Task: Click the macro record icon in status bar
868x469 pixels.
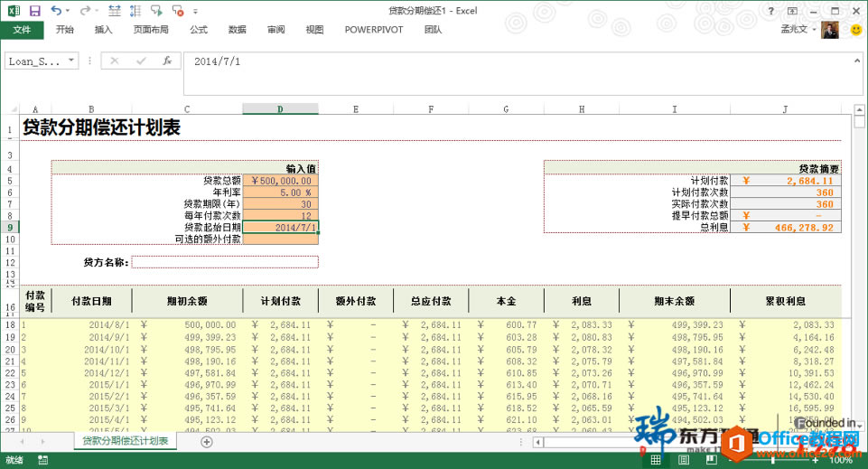Action: 42,460
